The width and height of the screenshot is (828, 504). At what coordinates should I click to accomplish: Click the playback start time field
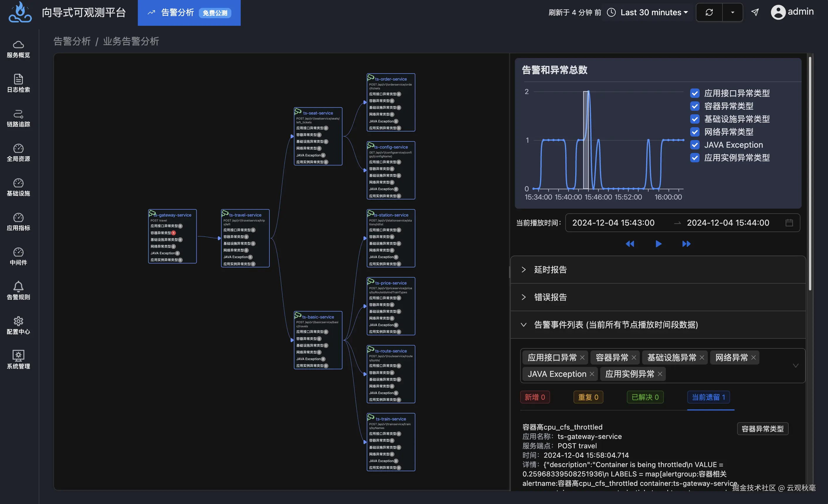pyautogui.click(x=613, y=223)
